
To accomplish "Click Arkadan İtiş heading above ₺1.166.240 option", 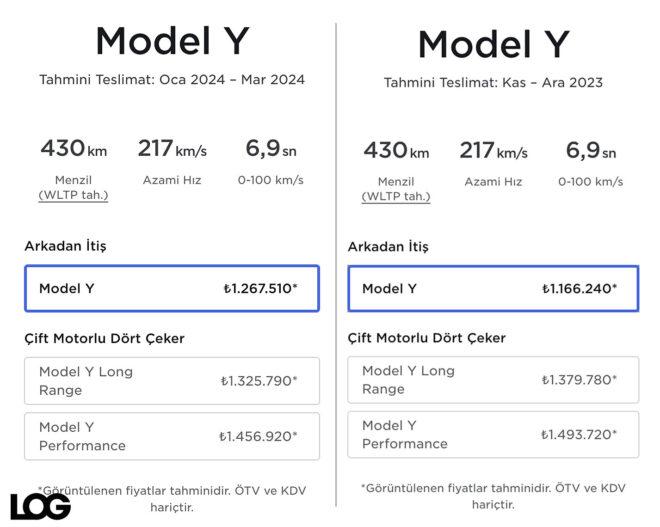I will coord(388,246).
